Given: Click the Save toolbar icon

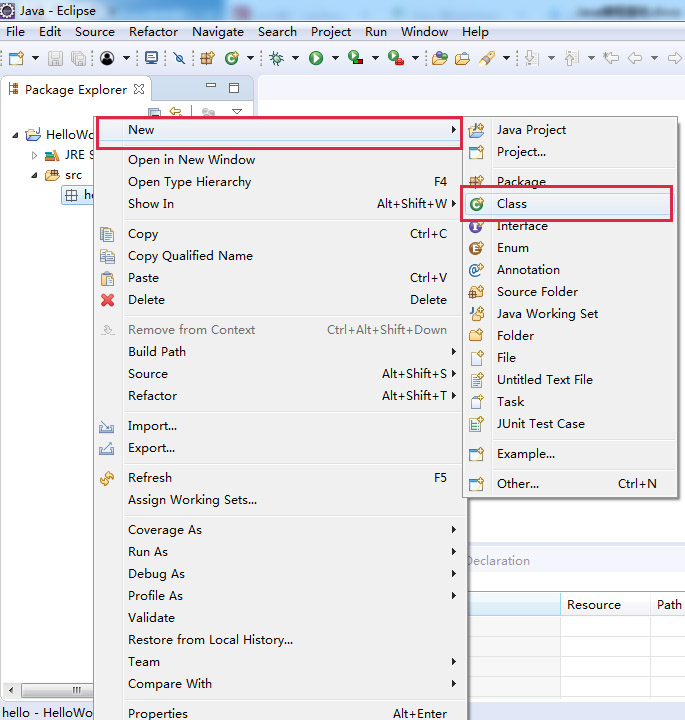Looking at the screenshot, I should pyautogui.click(x=56, y=58).
